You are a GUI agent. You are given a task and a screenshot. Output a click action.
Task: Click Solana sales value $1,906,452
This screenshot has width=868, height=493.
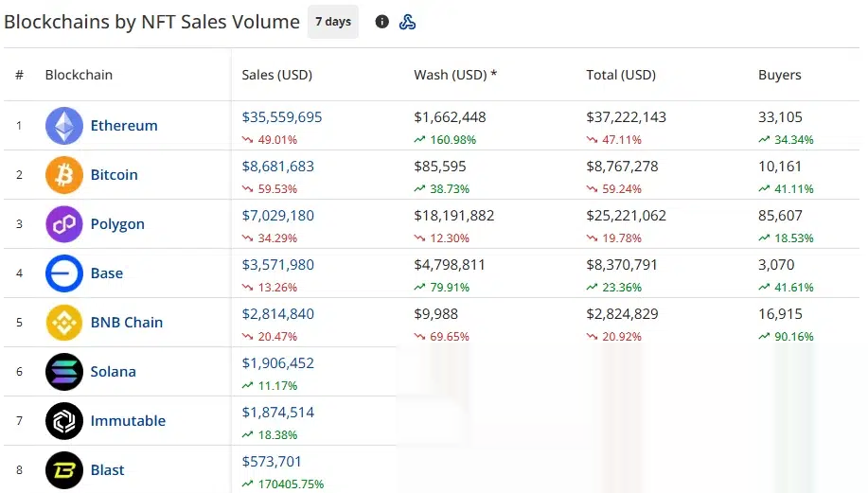(x=278, y=363)
